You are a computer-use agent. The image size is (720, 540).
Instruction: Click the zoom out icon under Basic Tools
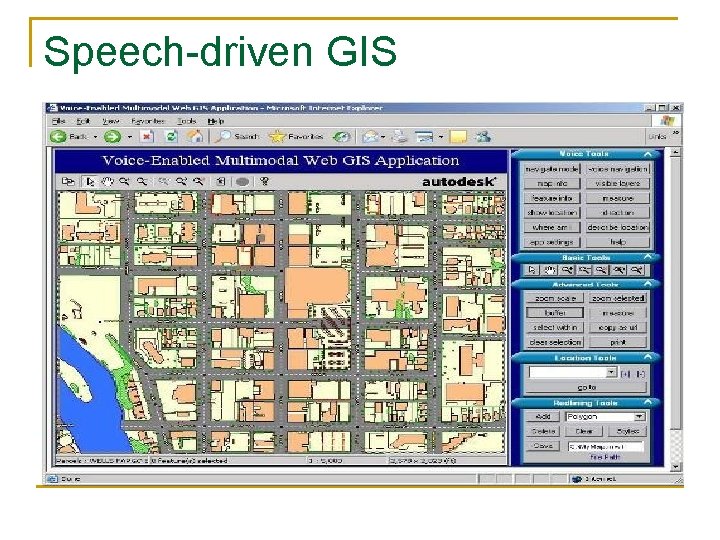pos(585,270)
